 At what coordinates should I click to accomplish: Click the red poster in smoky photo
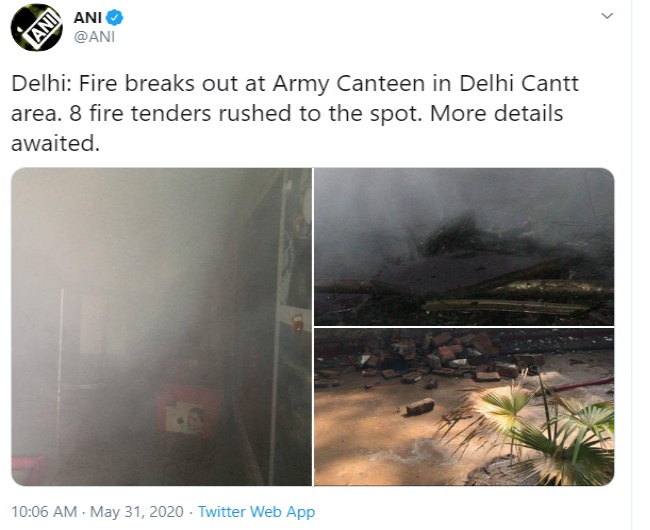pyautogui.click(x=188, y=411)
